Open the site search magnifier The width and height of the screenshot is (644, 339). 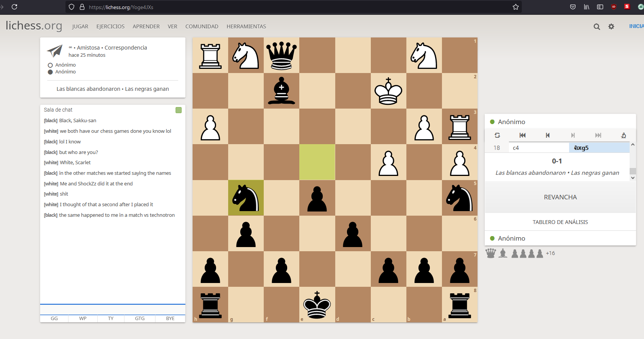(597, 26)
